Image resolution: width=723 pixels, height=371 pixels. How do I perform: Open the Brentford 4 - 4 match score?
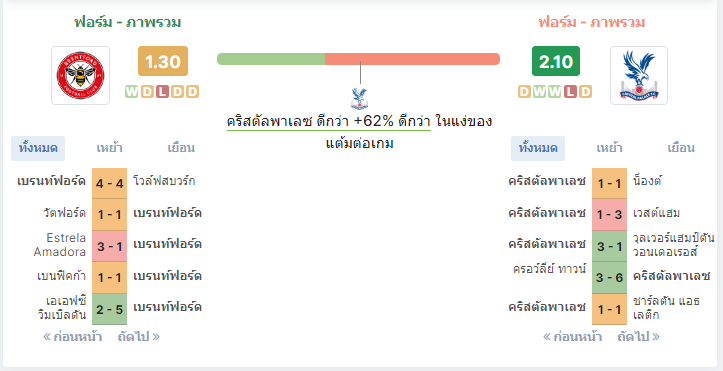(x=110, y=183)
